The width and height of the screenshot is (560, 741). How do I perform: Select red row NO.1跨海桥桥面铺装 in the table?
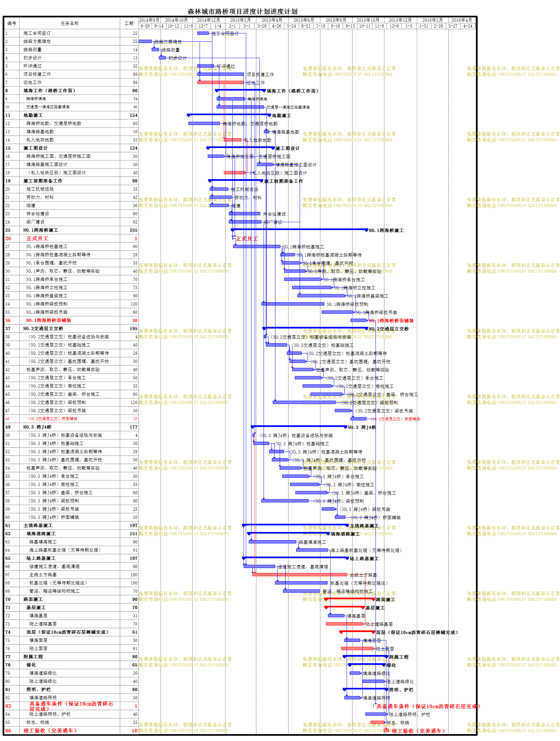[71, 320]
